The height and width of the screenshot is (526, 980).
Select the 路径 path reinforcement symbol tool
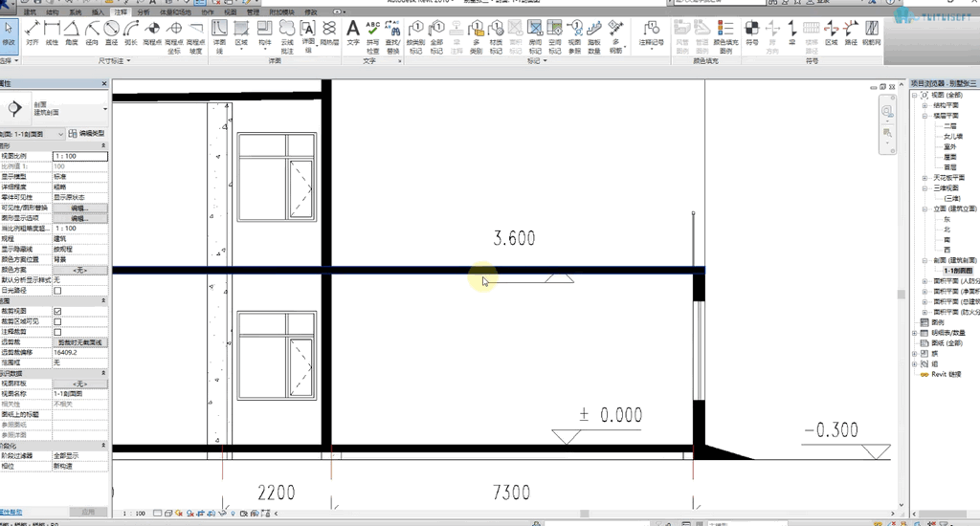click(x=851, y=33)
